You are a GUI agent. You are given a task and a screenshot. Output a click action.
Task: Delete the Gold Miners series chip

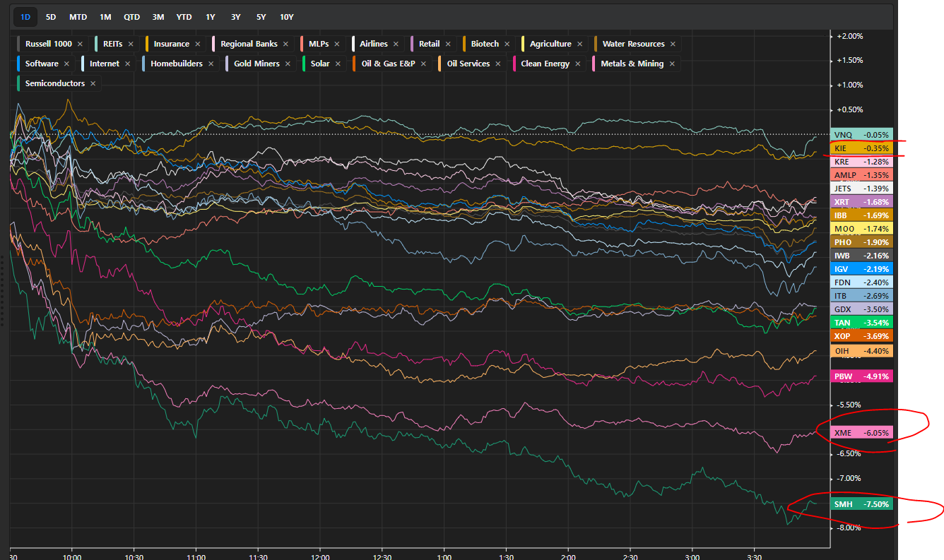point(288,64)
